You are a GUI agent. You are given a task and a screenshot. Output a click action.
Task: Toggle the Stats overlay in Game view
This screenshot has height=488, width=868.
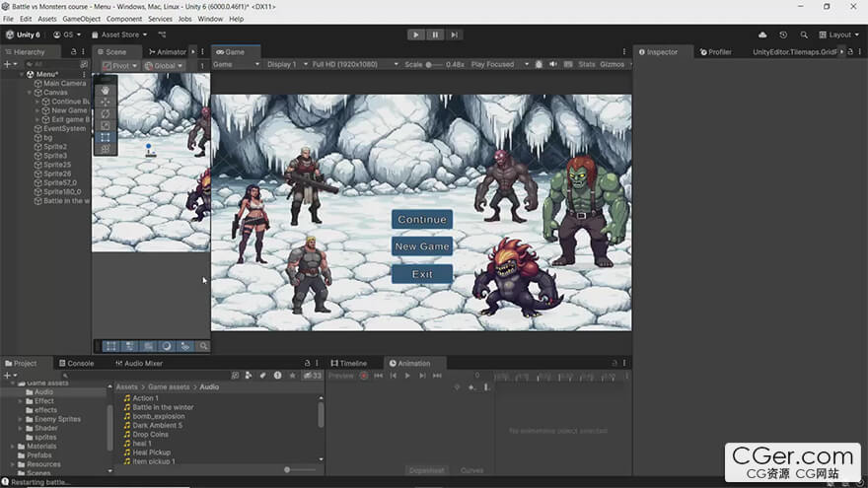coord(587,64)
